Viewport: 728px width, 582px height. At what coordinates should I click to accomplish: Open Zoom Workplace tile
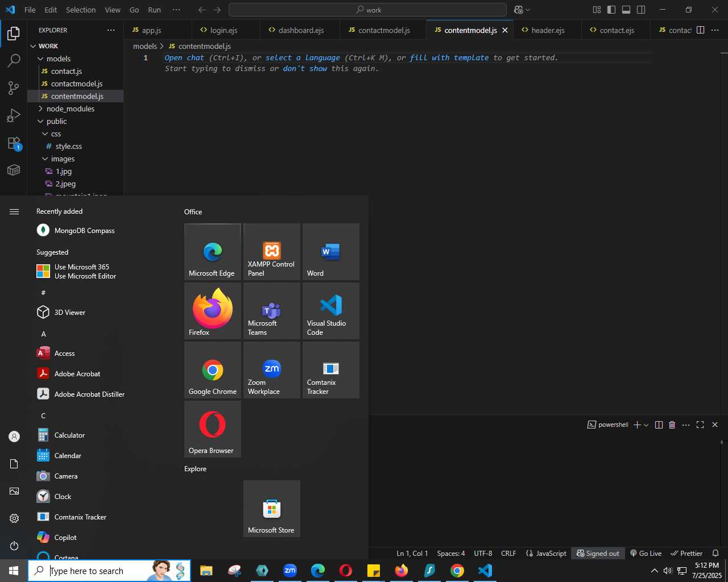pos(272,370)
